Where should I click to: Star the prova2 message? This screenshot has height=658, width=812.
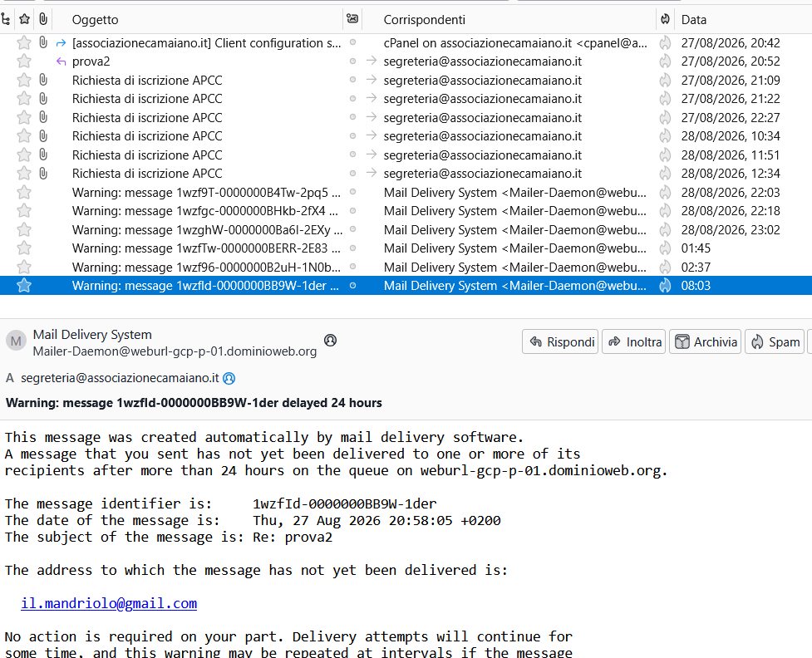click(24, 61)
